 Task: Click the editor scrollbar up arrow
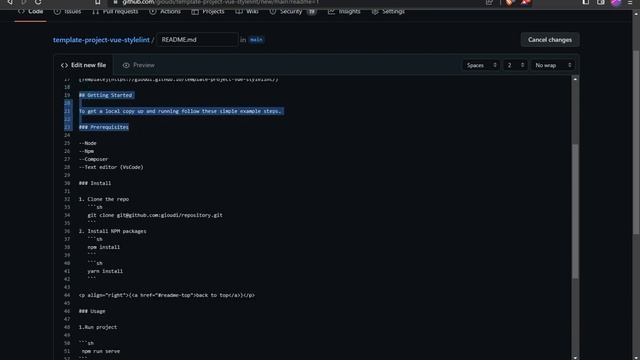coord(575,79)
